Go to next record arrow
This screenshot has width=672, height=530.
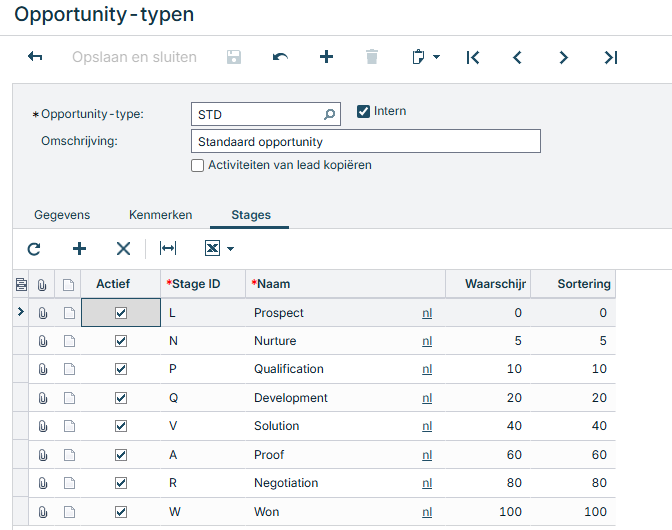[x=564, y=58]
